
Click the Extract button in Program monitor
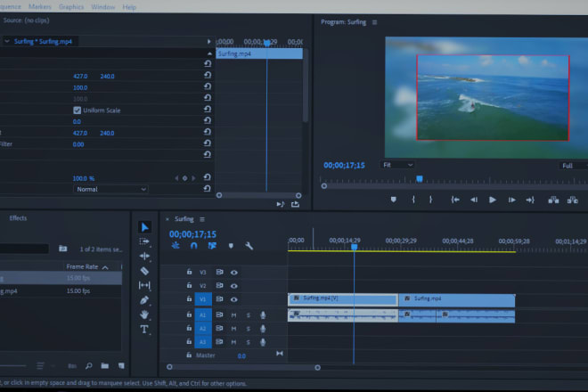pos(573,200)
